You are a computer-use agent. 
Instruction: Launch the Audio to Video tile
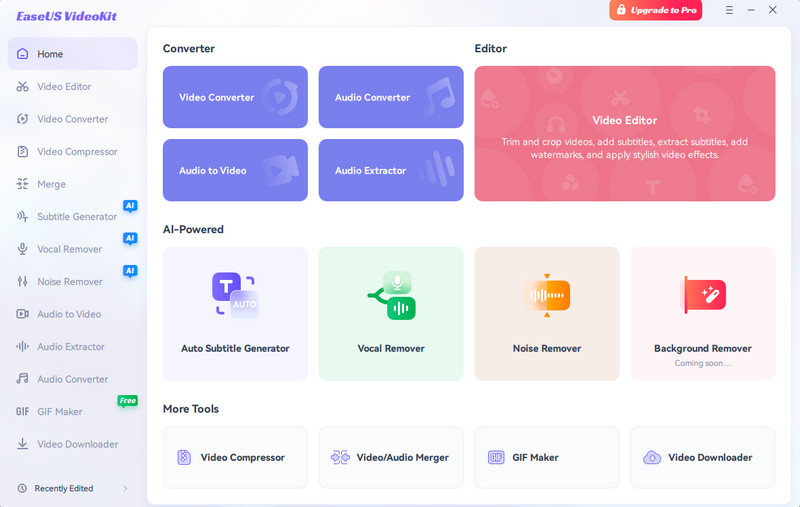pyautogui.click(x=235, y=170)
